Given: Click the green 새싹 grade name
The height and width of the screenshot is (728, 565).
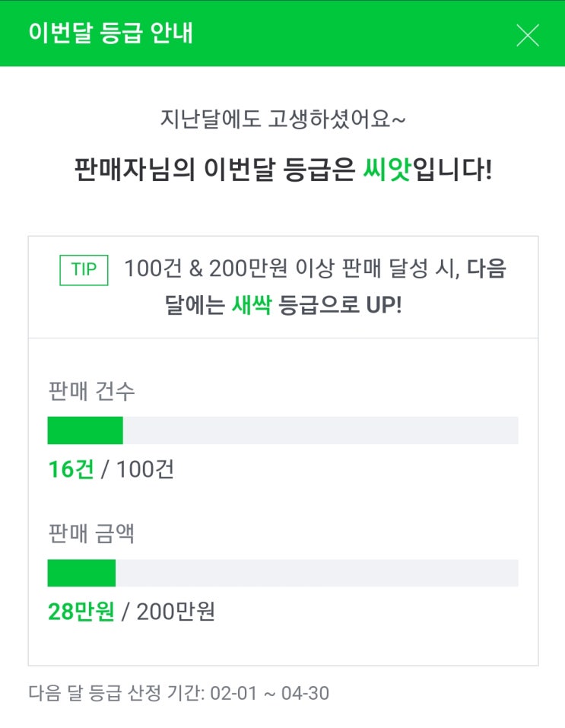Looking at the screenshot, I should [252, 305].
